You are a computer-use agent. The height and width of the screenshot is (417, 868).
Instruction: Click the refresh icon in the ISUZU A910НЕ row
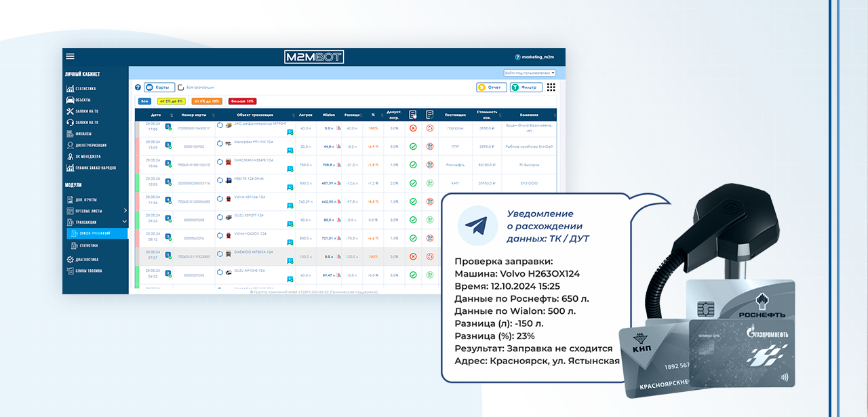[x=220, y=271]
